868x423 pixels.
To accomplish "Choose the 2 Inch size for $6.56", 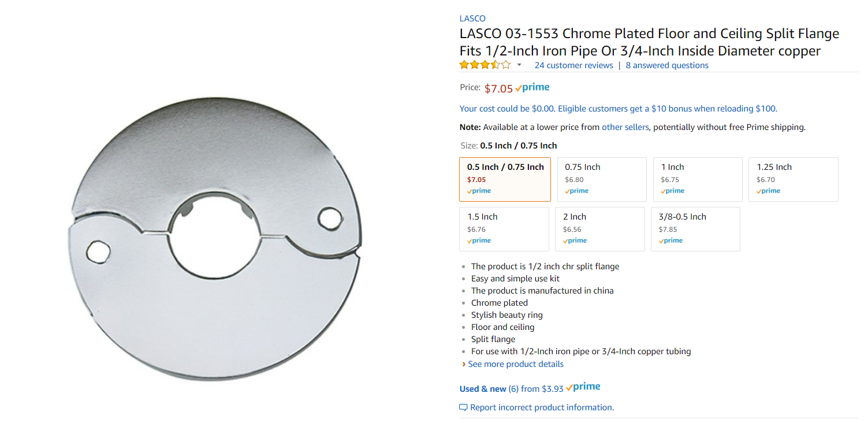I will click(600, 229).
